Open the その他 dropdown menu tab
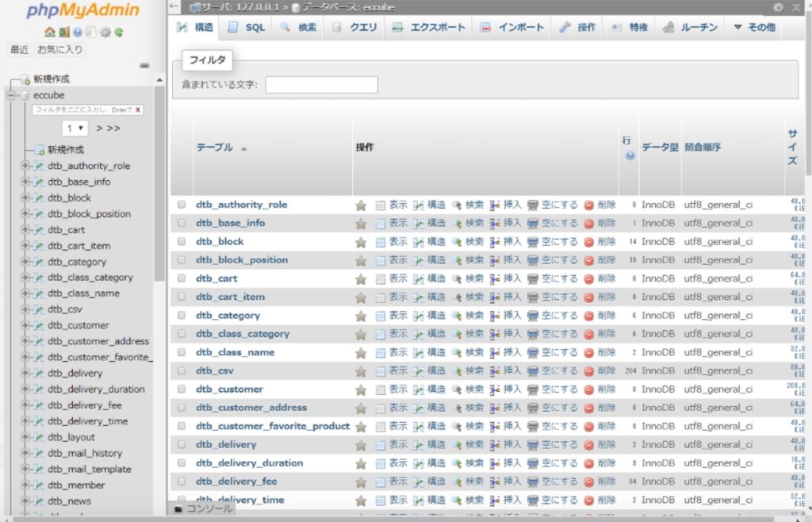The width and height of the screenshot is (812, 522). tap(754, 28)
